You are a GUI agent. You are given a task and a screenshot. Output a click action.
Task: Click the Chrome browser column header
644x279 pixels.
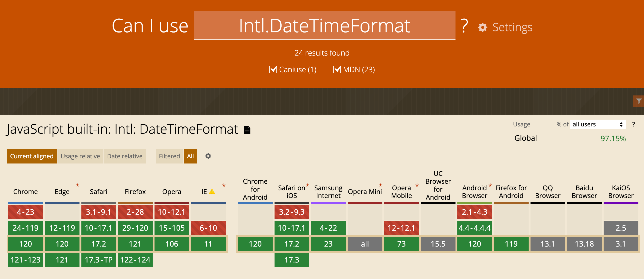coord(25,192)
